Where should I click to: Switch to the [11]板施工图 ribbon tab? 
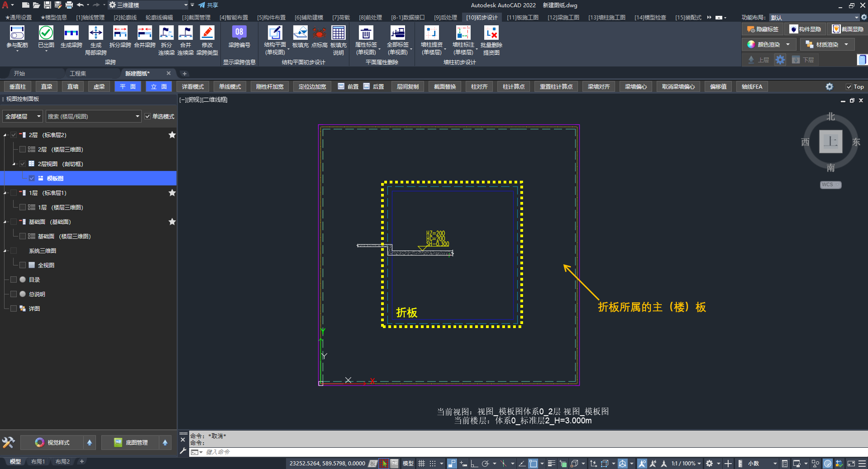click(522, 18)
